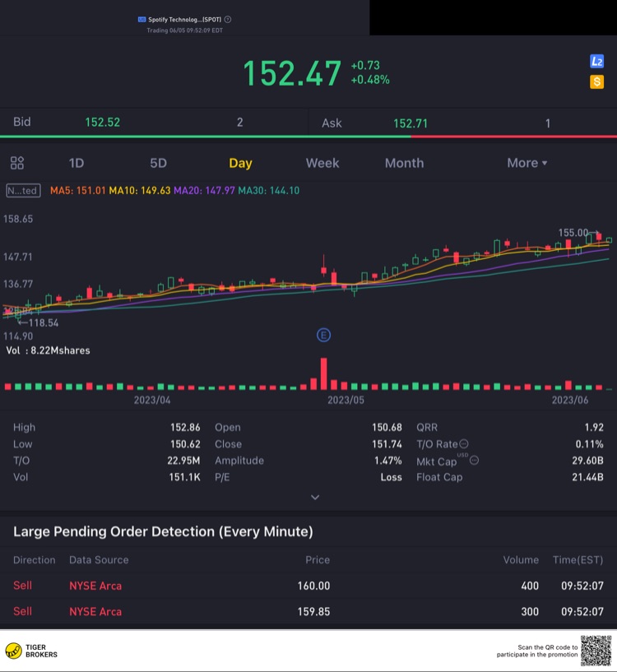The height and width of the screenshot is (672, 617).
Task: Click the 2023/05 date axis label
Action: point(346,400)
